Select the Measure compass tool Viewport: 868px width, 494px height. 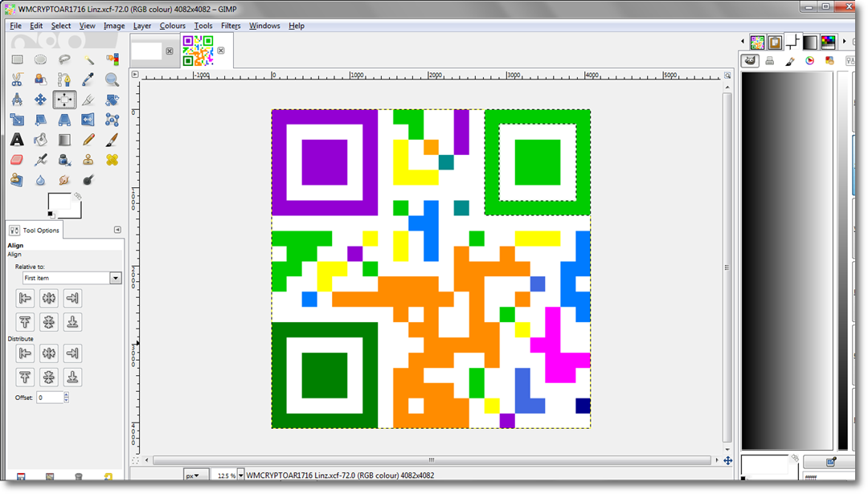(x=17, y=100)
